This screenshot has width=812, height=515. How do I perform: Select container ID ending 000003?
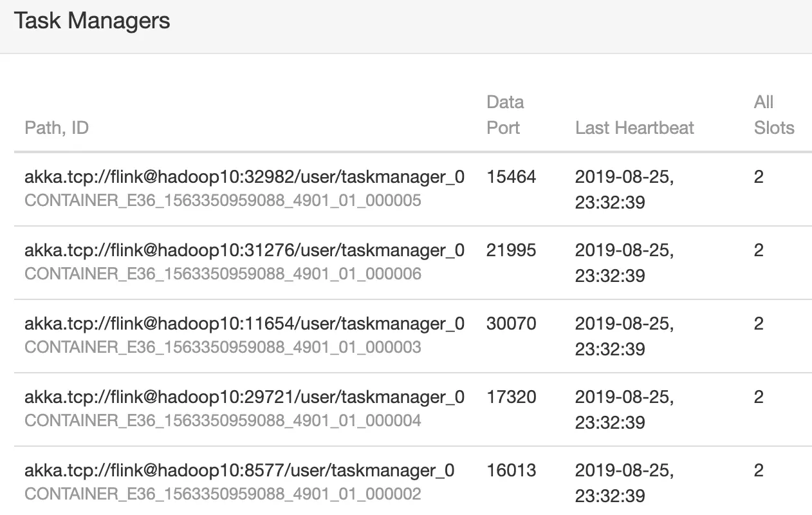click(x=223, y=348)
